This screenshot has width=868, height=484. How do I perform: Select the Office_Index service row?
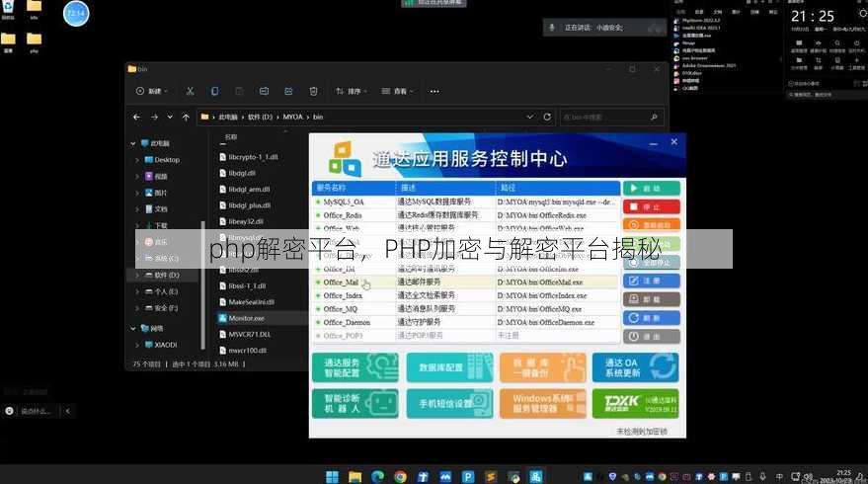pos(465,295)
